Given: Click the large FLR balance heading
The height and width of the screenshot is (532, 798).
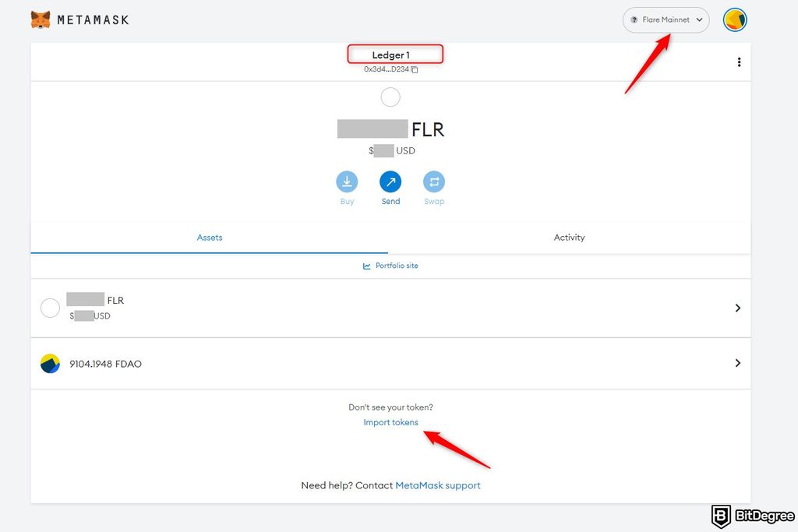Looking at the screenshot, I should (x=391, y=129).
